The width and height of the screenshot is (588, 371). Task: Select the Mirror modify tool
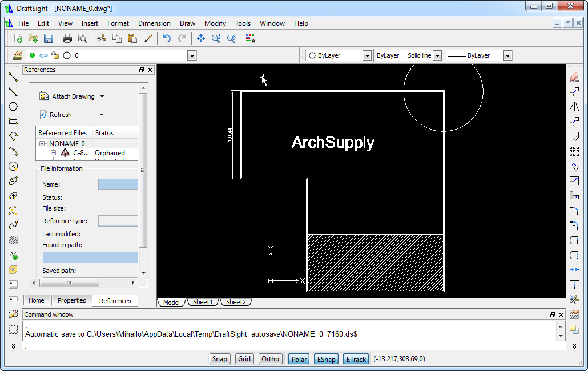tap(574, 107)
